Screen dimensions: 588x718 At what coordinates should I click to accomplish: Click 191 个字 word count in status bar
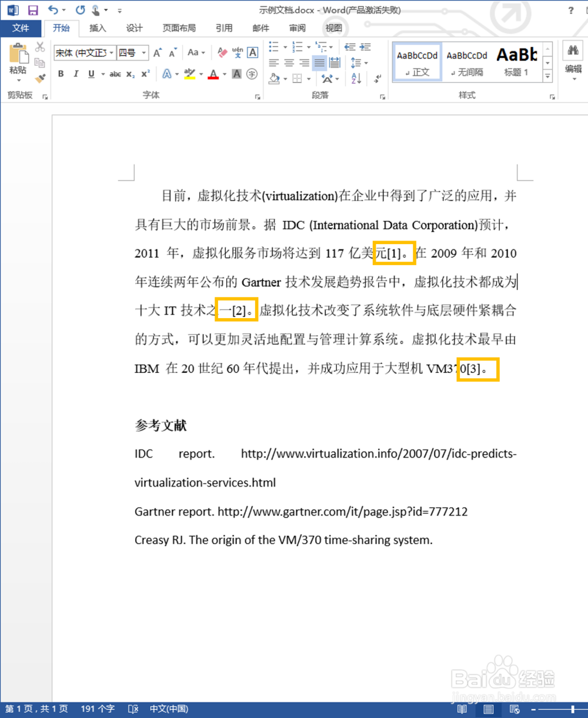pos(98,709)
